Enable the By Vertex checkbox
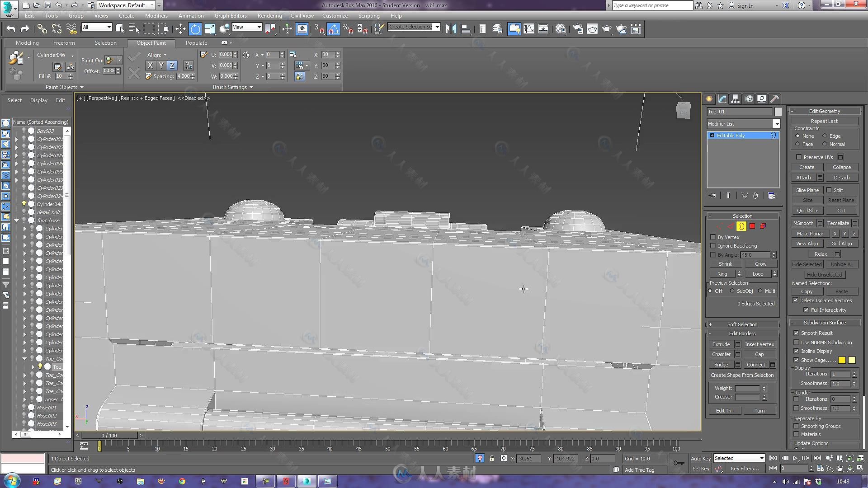The image size is (868, 488). coord(713,237)
